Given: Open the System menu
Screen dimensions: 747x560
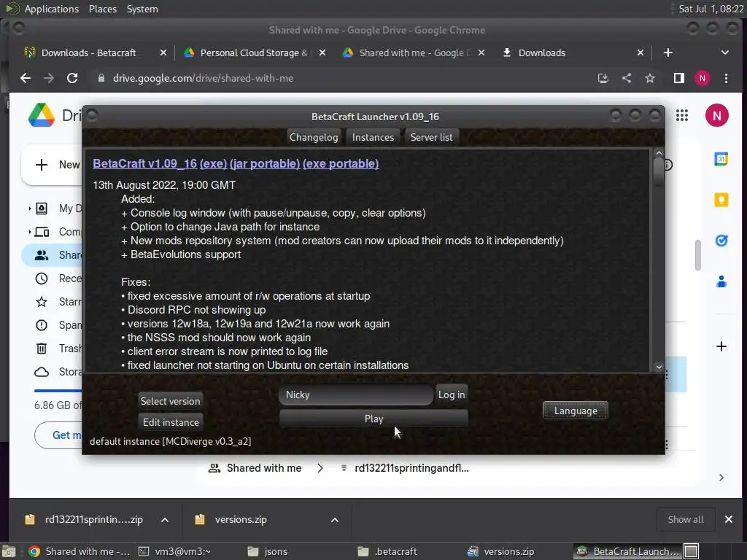Looking at the screenshot, I should tap(142, 9).
